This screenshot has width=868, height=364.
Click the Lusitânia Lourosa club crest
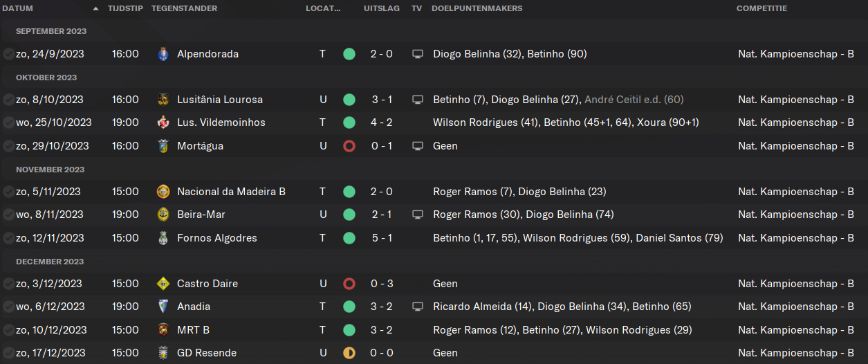click(x=163, y=100)
